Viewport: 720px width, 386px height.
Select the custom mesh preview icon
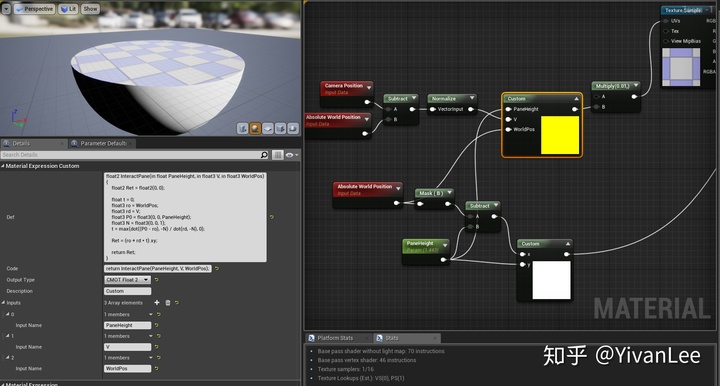pyautogui.click(x=293, y=129)
